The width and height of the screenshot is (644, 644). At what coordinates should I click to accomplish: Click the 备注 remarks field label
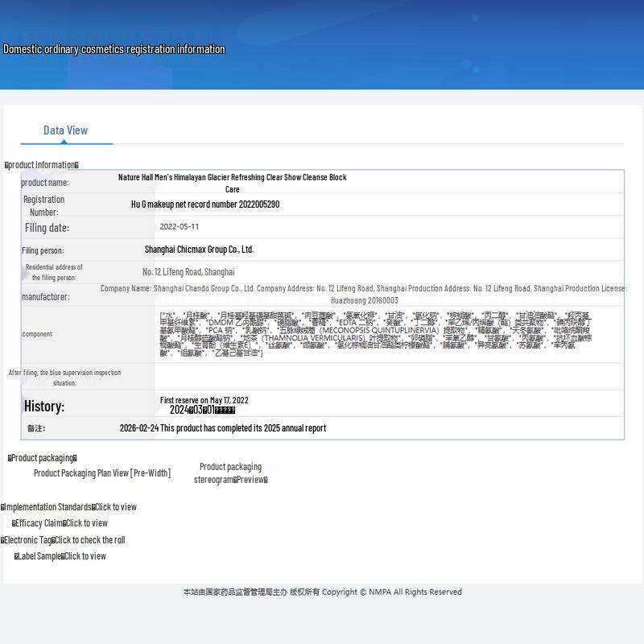tap(36, 428)
